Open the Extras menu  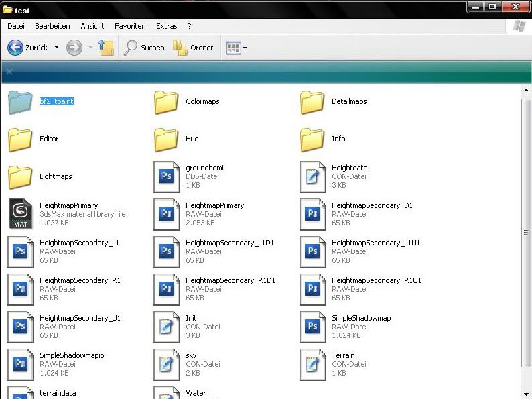167,26
